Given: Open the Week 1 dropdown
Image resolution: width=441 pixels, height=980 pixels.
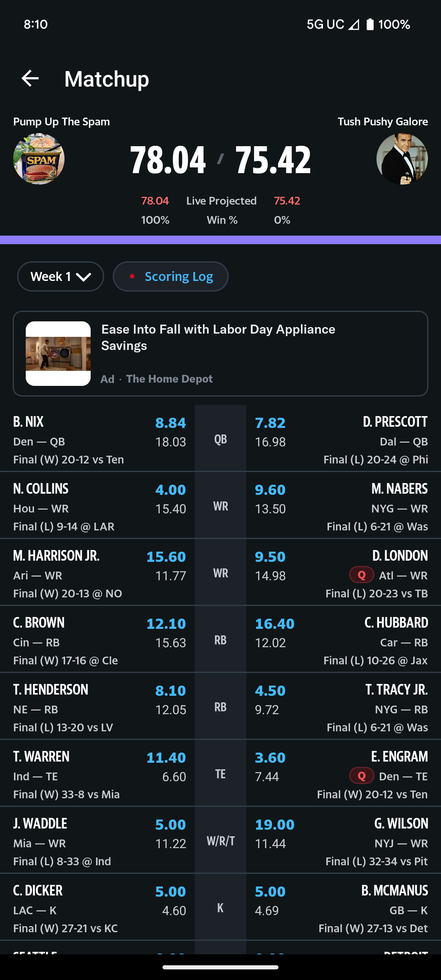Looking at the screenshot, I should pyautogui.click(x=60, y=276).
